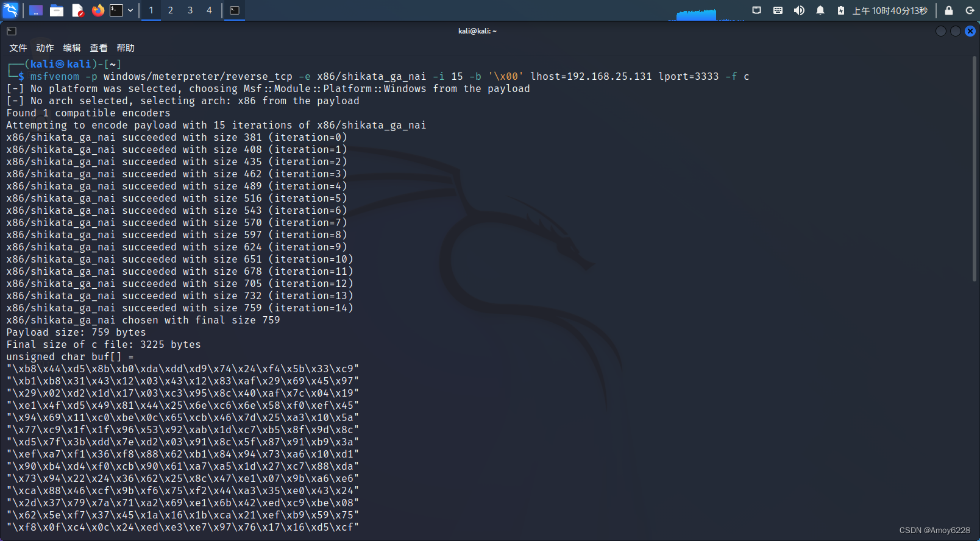Open the 动作 menu
This screenshot has height=541, width=980.
[x=45, y=48]
